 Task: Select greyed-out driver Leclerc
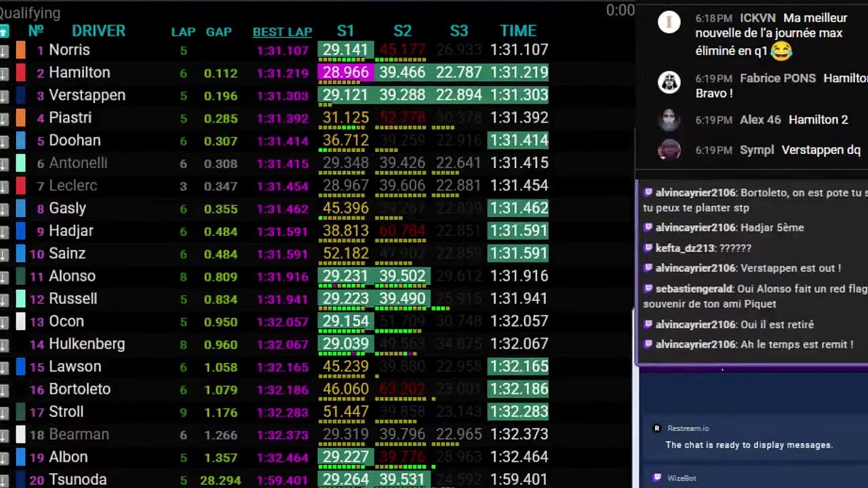(73, 186)
